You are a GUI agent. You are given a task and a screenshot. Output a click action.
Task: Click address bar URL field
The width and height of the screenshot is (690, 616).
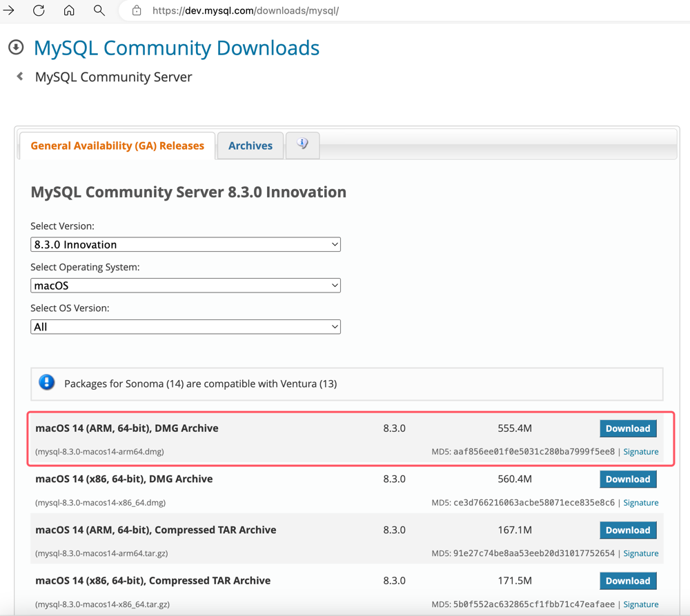pyautogui.click(x=405, y=10)
